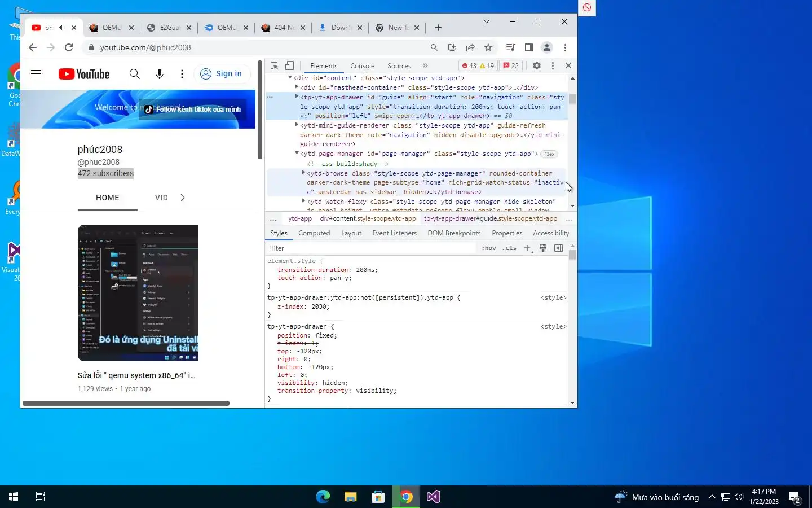Click the Sign in button

point(222,73)
